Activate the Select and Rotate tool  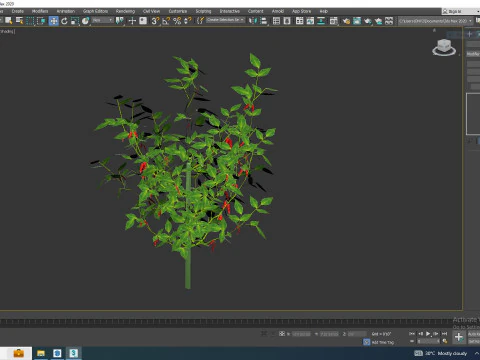click(64, 21)
